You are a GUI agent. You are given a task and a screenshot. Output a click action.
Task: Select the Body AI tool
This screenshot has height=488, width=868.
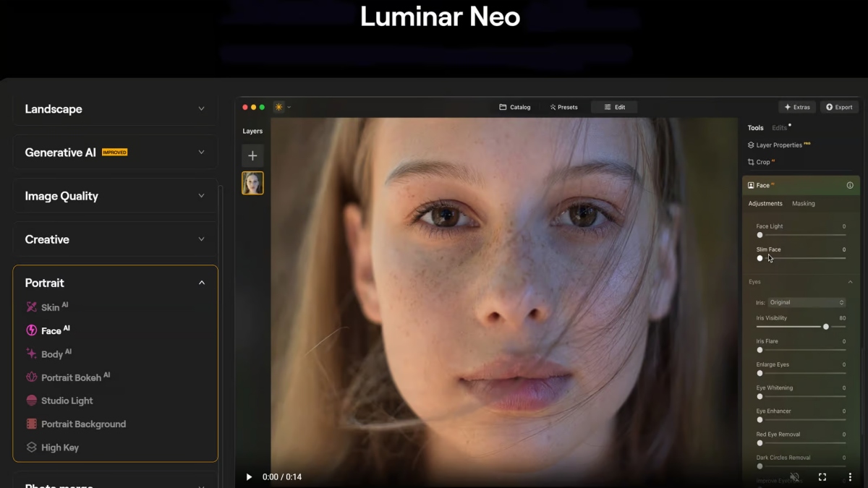(51, 354)
